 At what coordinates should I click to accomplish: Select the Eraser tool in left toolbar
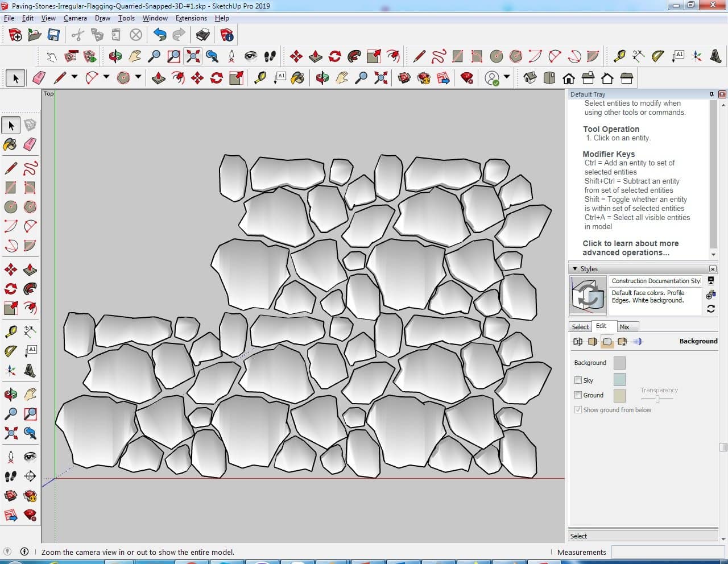point(30,144)
